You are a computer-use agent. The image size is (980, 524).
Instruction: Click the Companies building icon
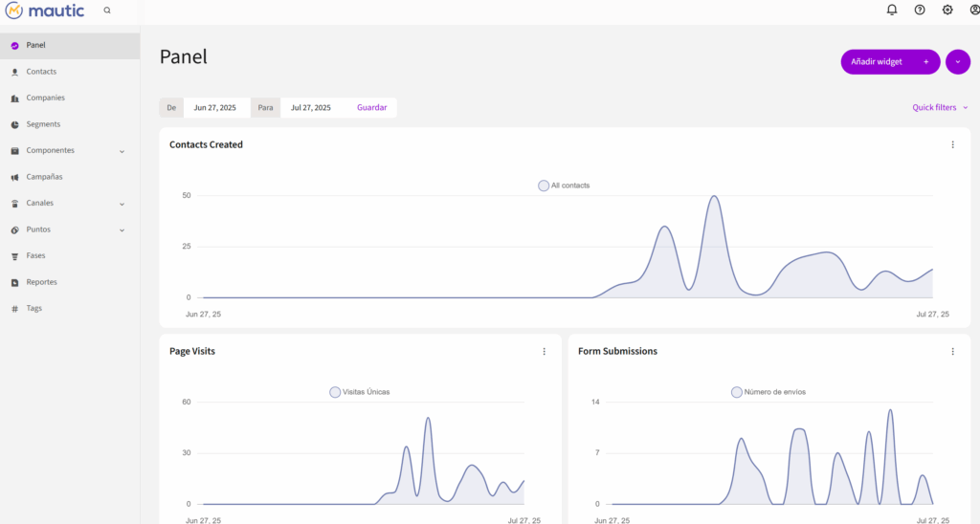click(x=15, y=98)
